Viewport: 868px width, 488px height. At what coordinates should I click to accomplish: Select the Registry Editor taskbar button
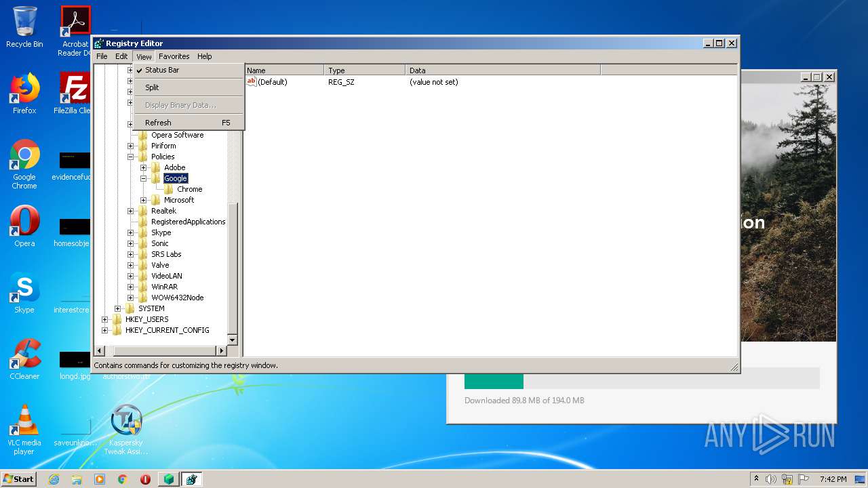coord(191,479)
